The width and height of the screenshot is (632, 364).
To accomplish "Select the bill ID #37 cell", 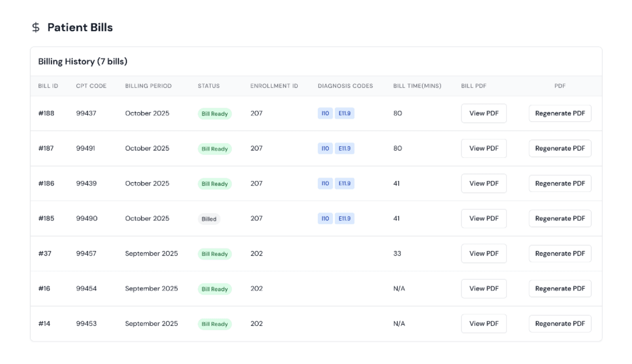I will [x=45, y=254].
